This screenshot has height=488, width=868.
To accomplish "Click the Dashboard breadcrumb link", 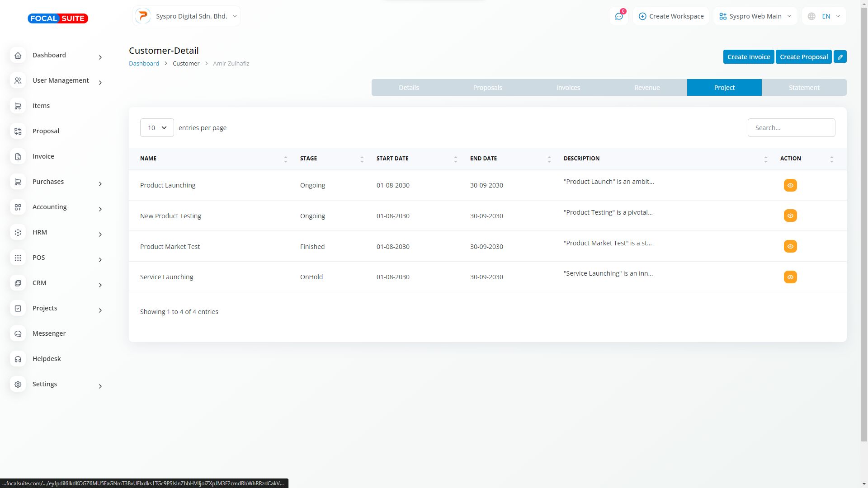I will pos(144,63).
